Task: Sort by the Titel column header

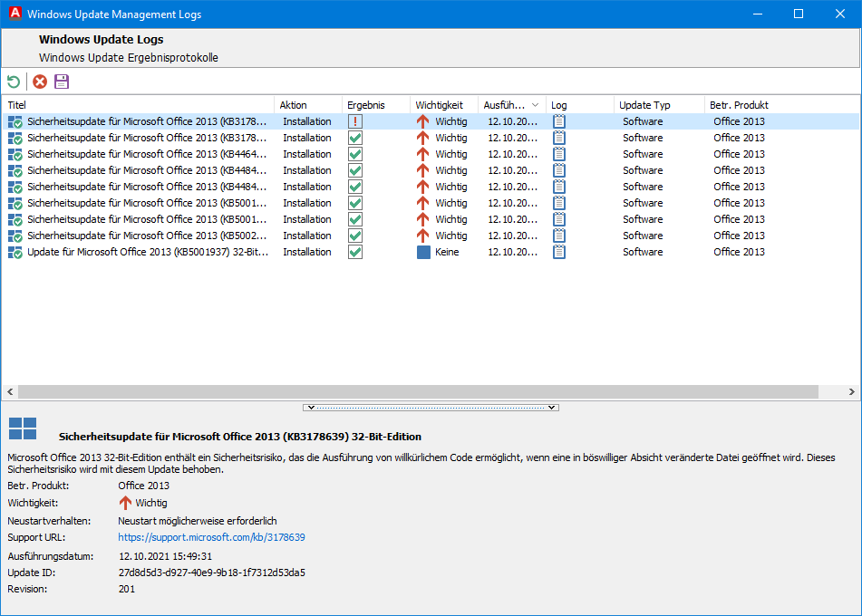Action: (x=138, y=105)
